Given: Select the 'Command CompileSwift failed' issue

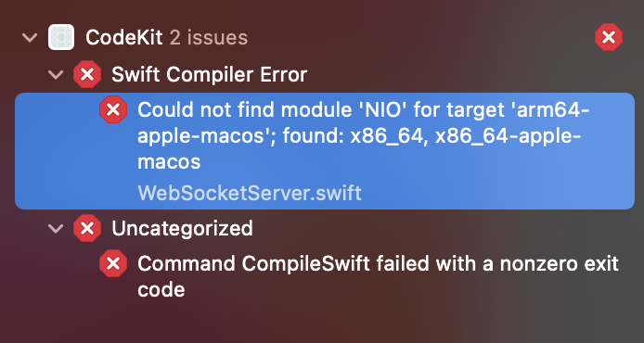Looking at the screenshot, I should pos(378,276).
